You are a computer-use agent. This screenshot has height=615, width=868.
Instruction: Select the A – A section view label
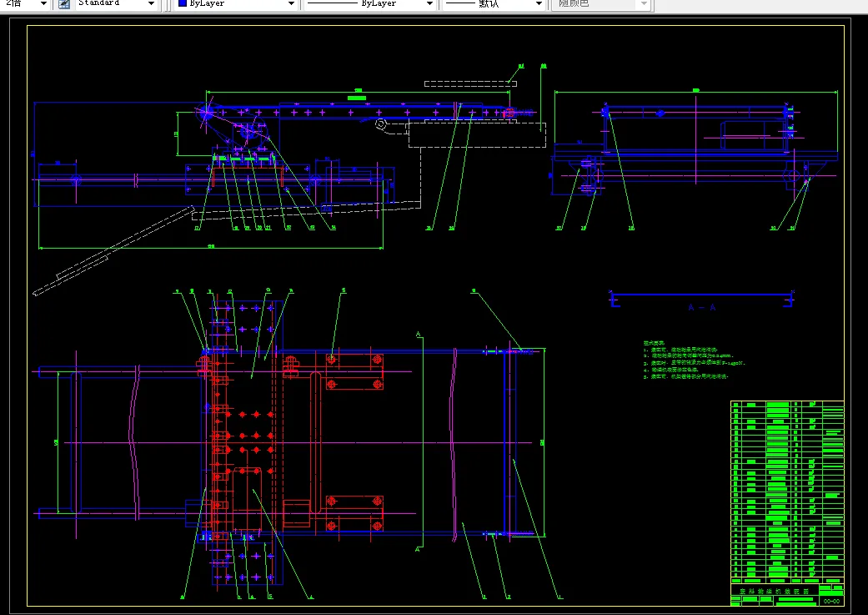point(701,307)
